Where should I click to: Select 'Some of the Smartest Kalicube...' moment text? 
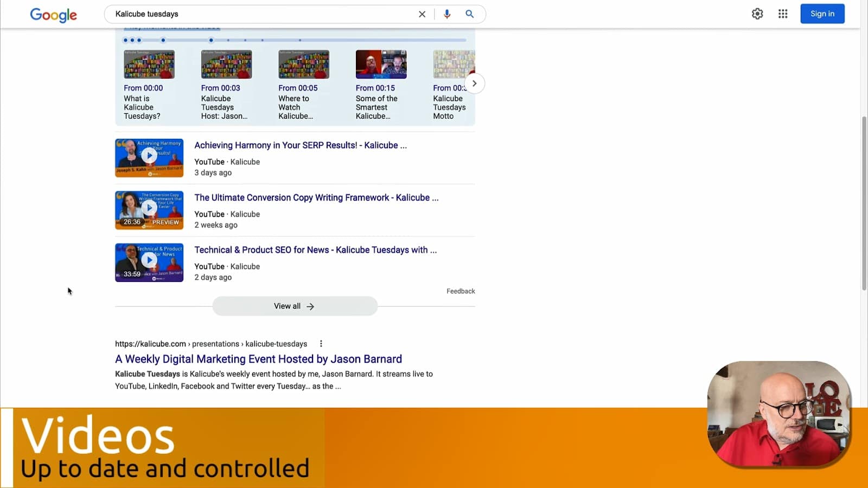(x=376, y=107)
